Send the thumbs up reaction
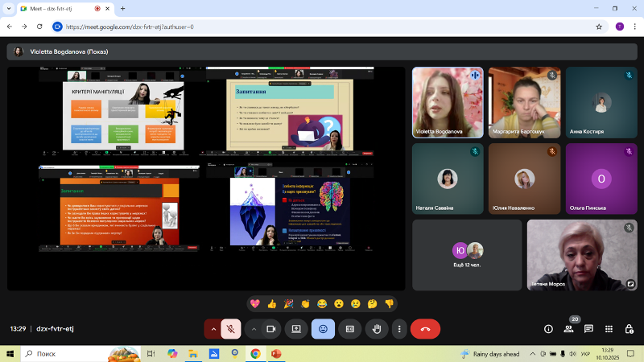 click(272, 303)
